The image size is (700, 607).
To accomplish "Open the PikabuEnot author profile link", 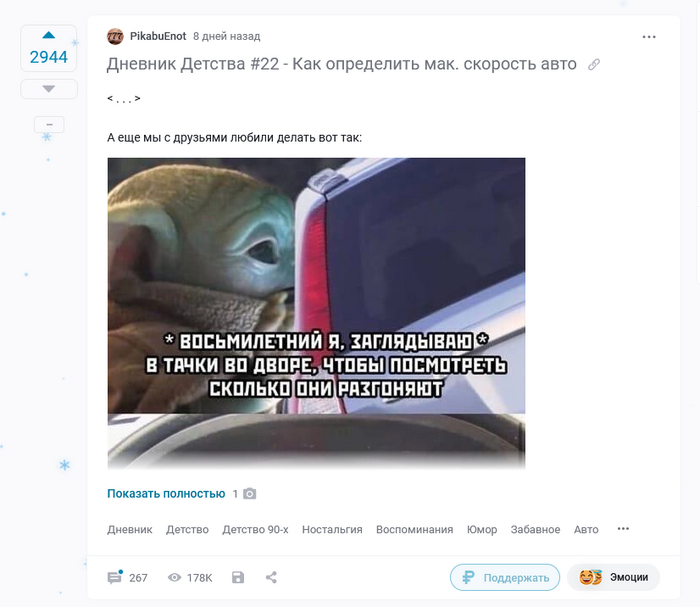I will (158, 36).
